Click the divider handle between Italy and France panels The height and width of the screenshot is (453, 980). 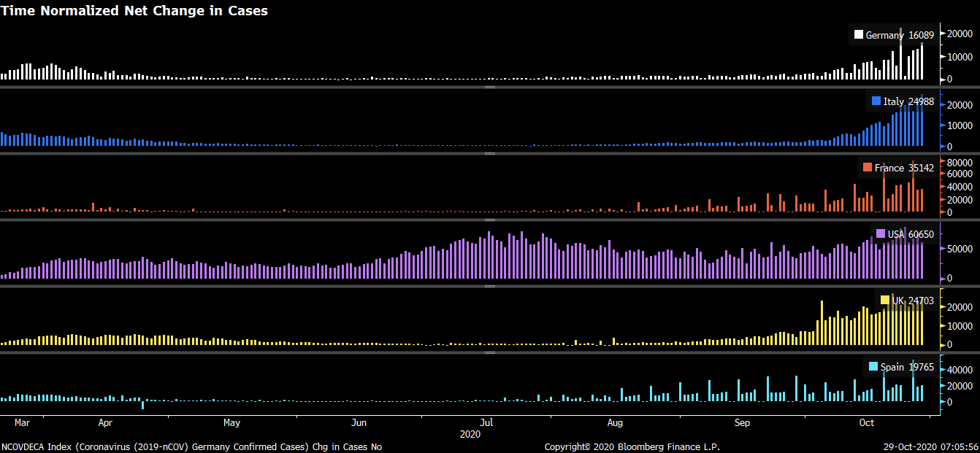(x=490, y=153)
